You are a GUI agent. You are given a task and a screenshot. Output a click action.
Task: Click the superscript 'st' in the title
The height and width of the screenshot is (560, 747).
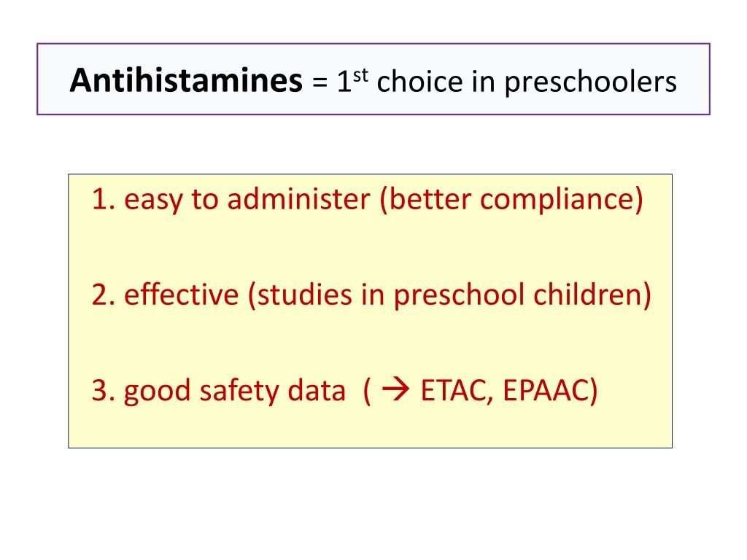(x=360, y=75)
